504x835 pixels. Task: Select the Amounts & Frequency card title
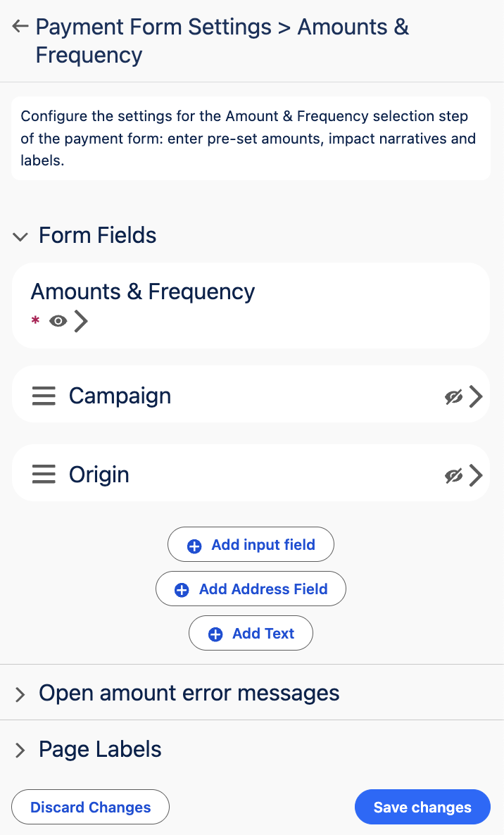point(143,291)
